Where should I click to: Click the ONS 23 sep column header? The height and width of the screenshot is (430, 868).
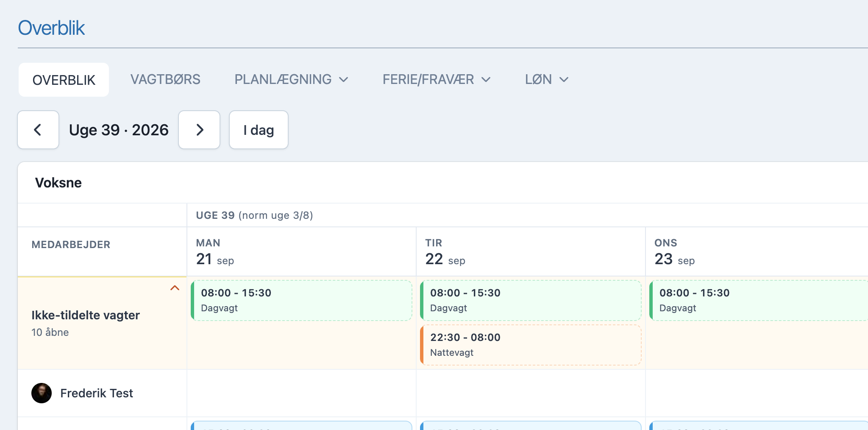click(x=757, y=251)
